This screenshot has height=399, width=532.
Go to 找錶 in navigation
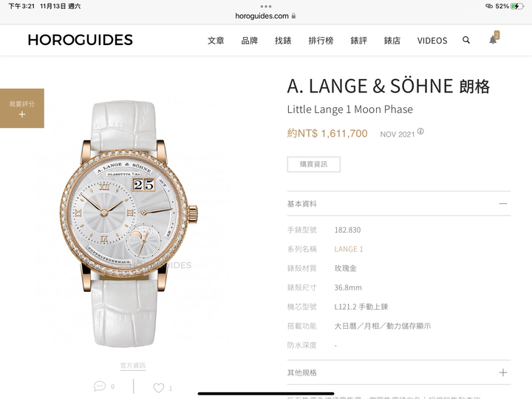pos(283,41)
